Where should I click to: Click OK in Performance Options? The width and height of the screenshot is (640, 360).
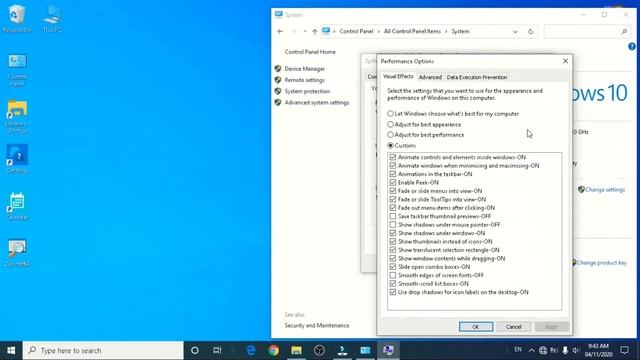click(476, 327)
